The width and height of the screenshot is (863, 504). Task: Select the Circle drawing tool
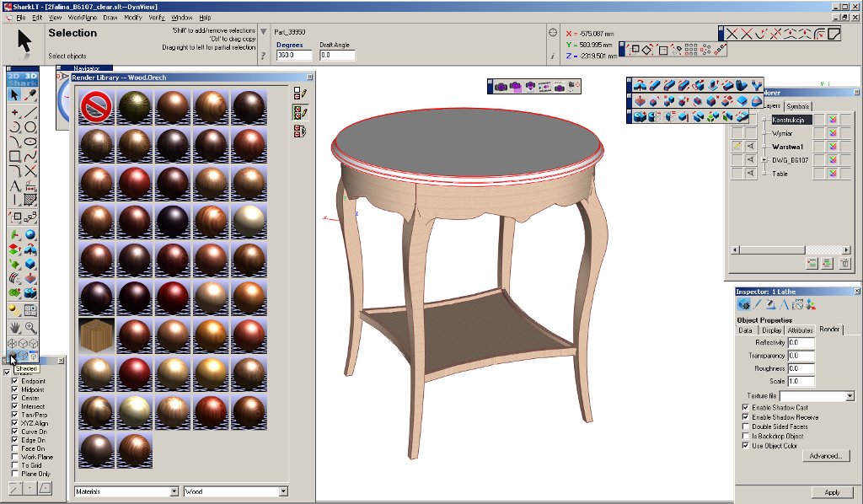click(x=30, y=127)
